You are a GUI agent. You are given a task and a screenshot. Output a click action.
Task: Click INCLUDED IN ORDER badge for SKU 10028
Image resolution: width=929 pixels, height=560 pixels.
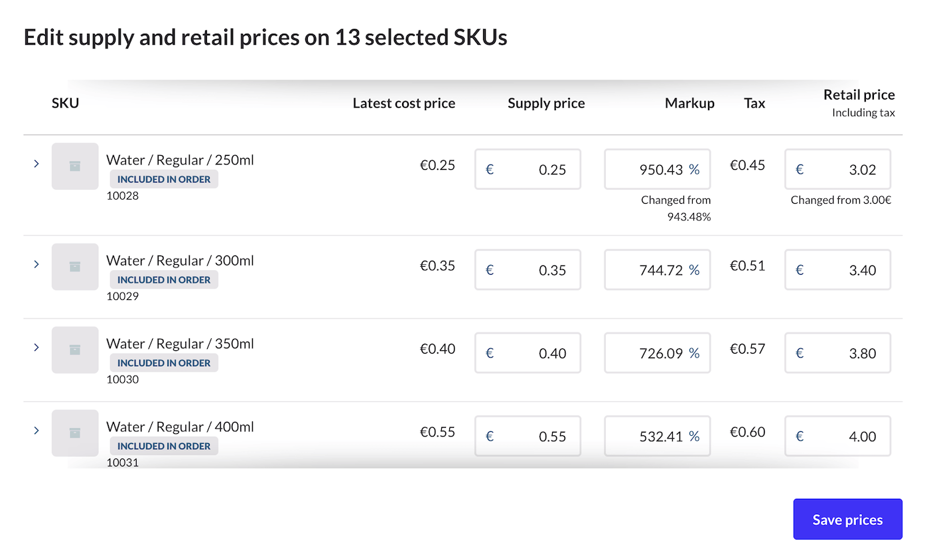164,179
